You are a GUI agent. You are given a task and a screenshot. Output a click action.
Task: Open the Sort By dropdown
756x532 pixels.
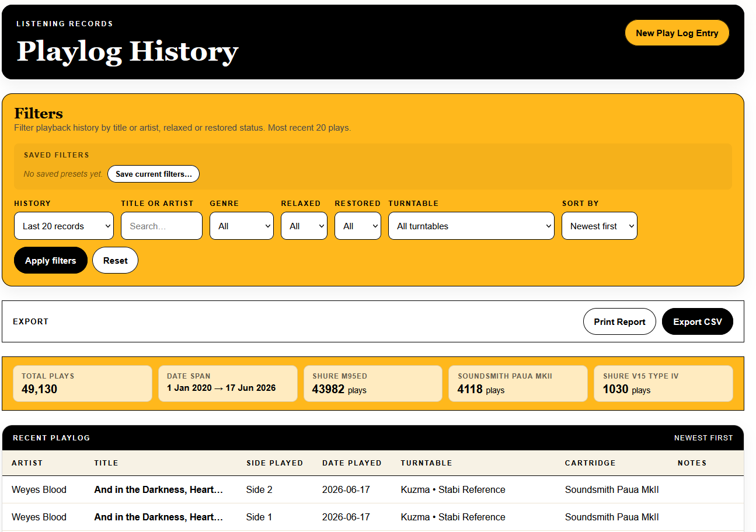point(600,226)
